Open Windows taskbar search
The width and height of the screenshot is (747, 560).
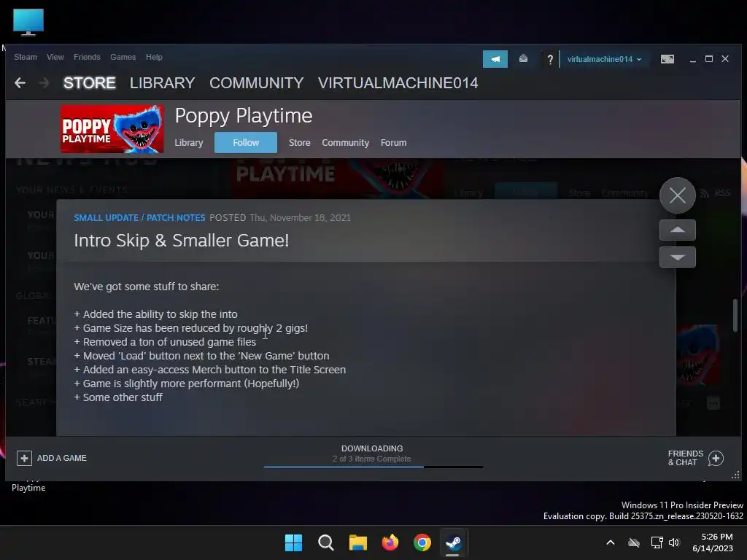pos(326,542)
